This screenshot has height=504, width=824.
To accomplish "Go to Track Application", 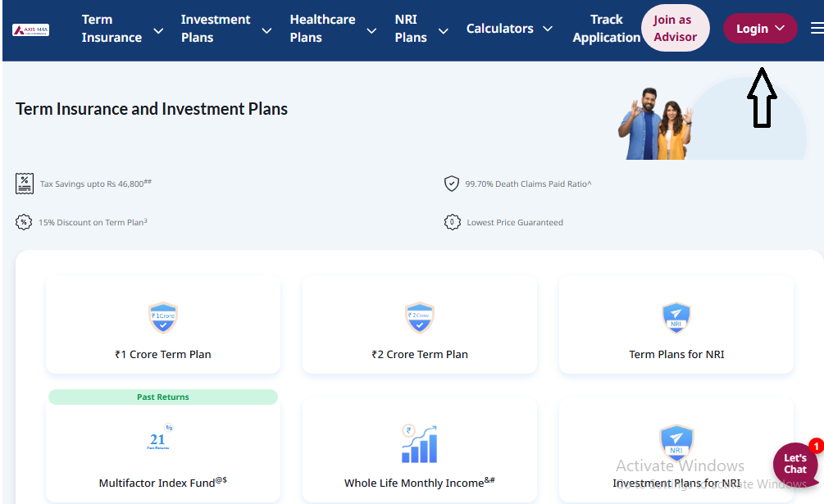I will click(607, 29).
